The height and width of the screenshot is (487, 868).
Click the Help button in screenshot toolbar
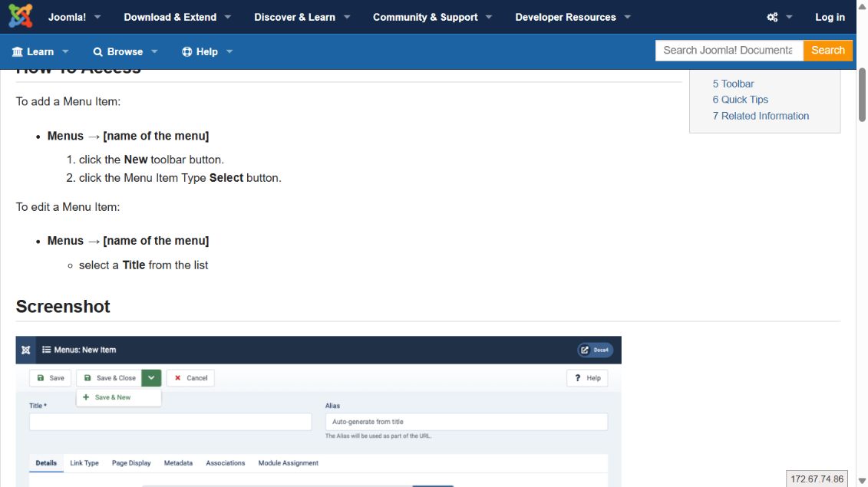pos(587,378)
